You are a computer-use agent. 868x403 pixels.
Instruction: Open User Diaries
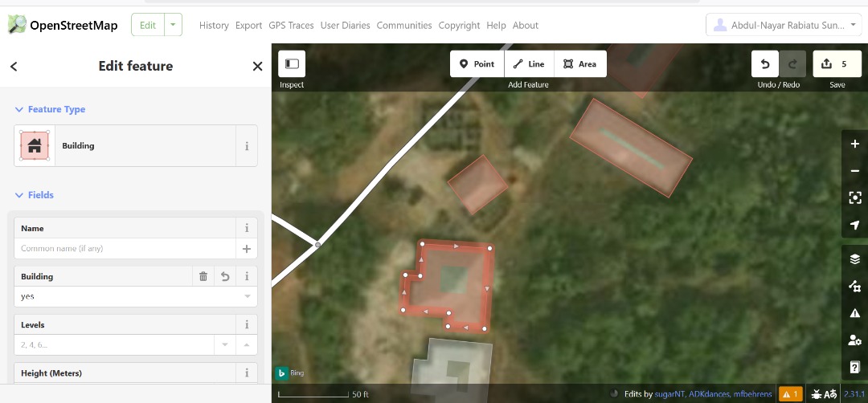pos(346,26)
